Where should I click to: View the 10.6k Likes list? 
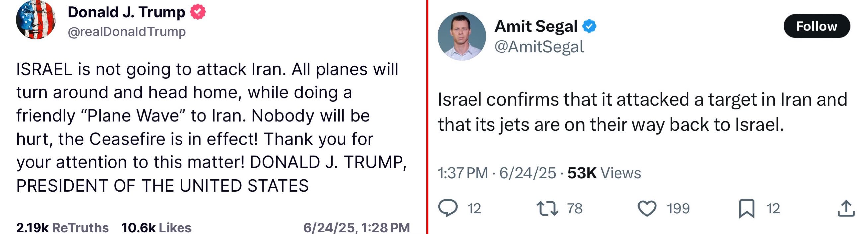click(x=156, y=227)
